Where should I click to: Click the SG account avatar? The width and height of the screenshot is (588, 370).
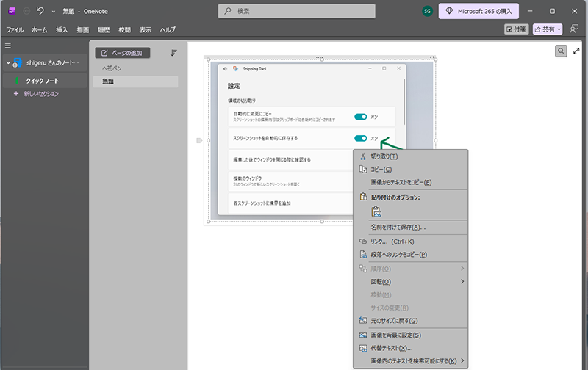point(428,11)
